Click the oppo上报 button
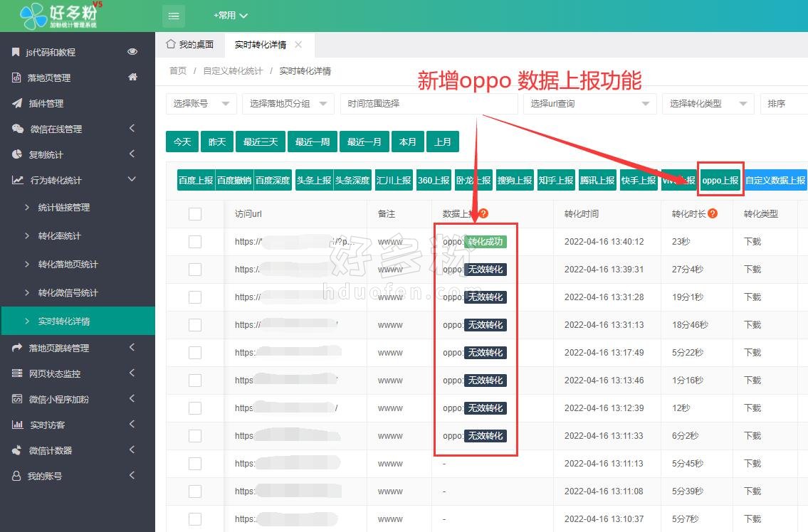Viewport: 808px width, 532px height. pyautogui.click(x=720, y=180)
